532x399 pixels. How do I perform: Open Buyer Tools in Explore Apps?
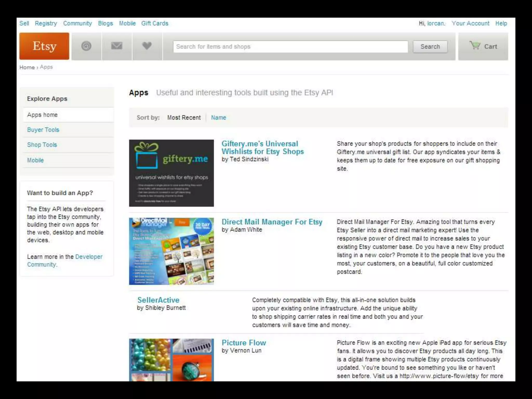coord(43,130)
